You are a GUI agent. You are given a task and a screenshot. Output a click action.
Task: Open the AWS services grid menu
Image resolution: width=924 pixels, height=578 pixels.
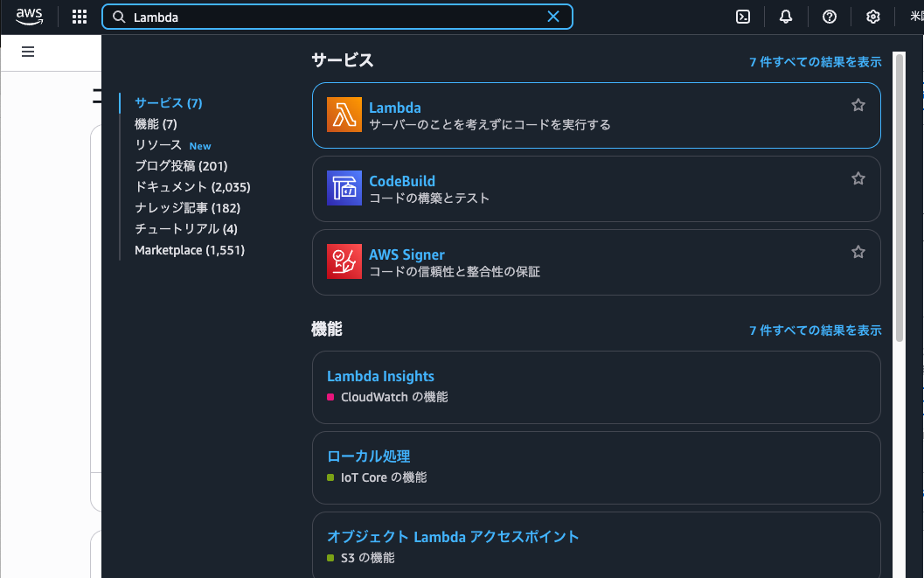coord(80,17)
